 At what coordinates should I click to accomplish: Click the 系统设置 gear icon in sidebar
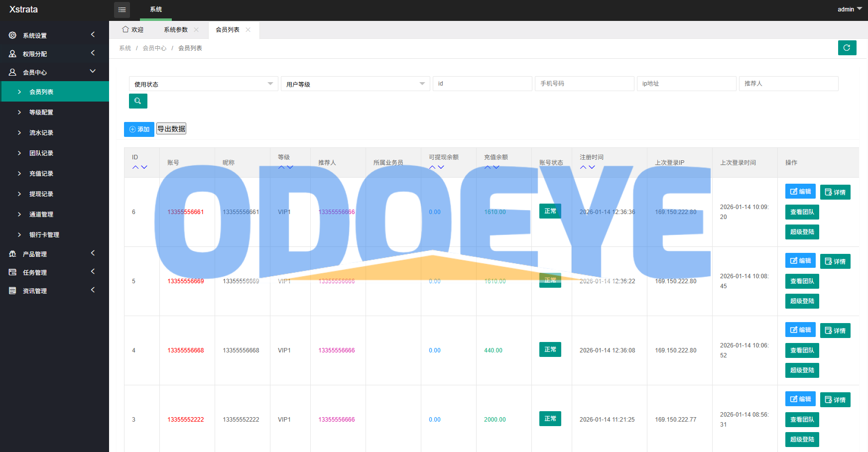(x=12, y=35)
